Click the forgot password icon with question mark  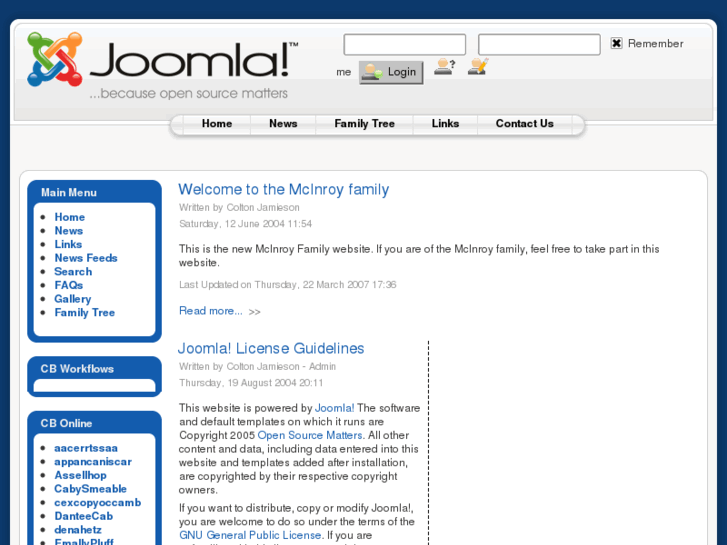(445, 67)
